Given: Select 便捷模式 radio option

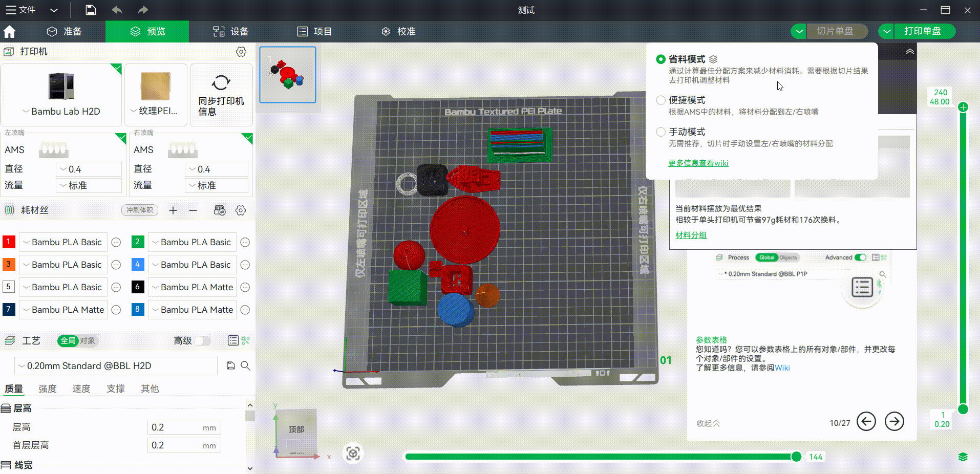Looking at the screenshot, I should click(x=661, y=100).
